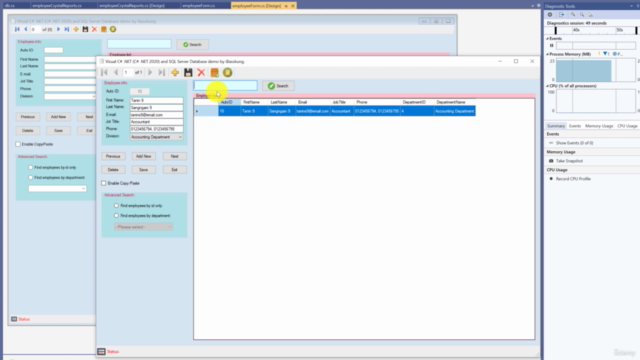Toggle Enable Copy/Paste checkbox in designer form
This screenshot has height=360, width=640.
pyautogui.click(x=18, y=144)
